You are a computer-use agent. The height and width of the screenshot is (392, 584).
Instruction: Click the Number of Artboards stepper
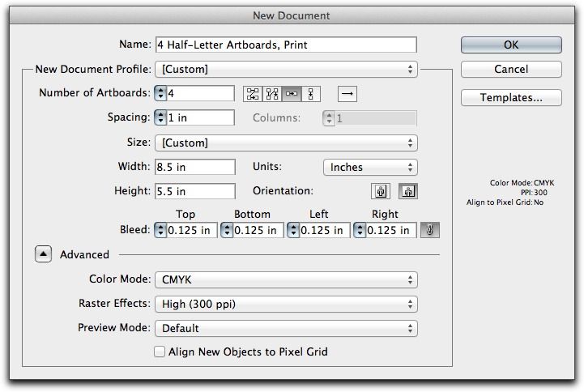[x=160, y=94]
